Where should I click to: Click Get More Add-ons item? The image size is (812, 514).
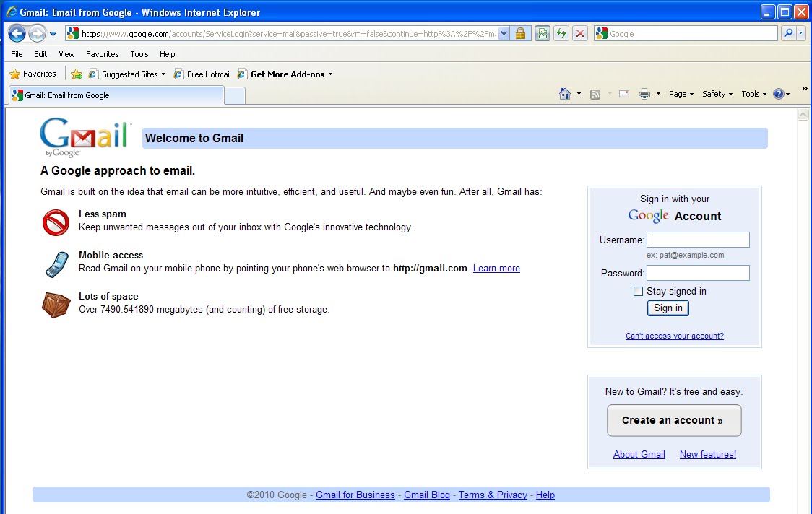coord(282,74)
